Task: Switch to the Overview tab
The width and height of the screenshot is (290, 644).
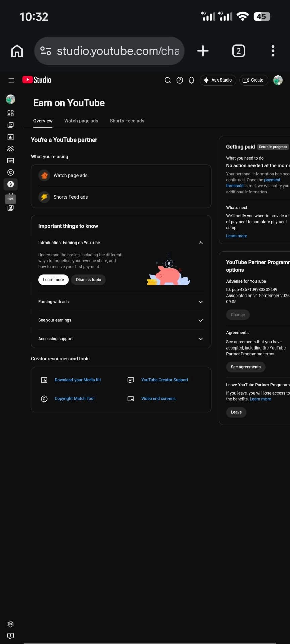Action: click(43, 121)
